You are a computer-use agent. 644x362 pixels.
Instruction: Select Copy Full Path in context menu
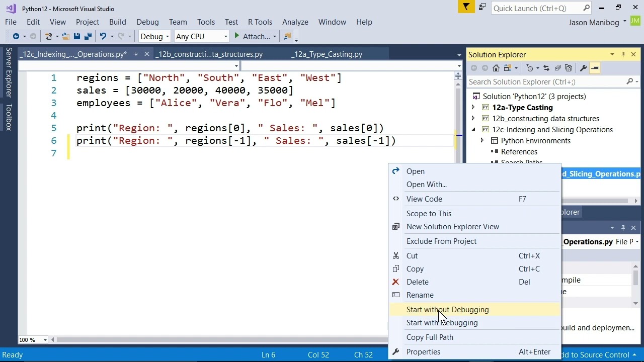pyautogui.click(x=475, y=337)
